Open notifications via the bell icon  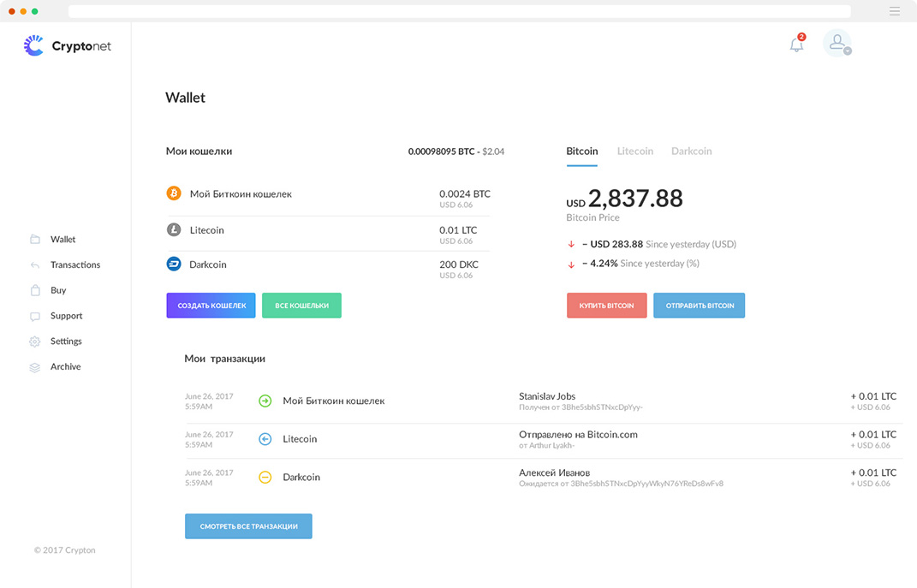[x=795, y=45]
